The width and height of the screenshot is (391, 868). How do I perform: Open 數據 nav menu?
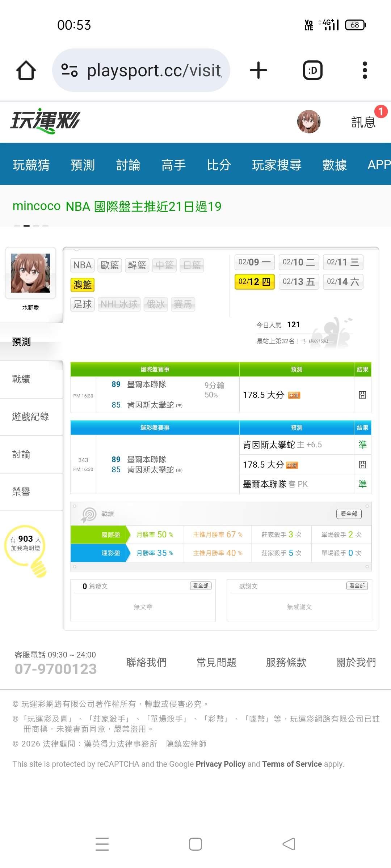point(335,165)
